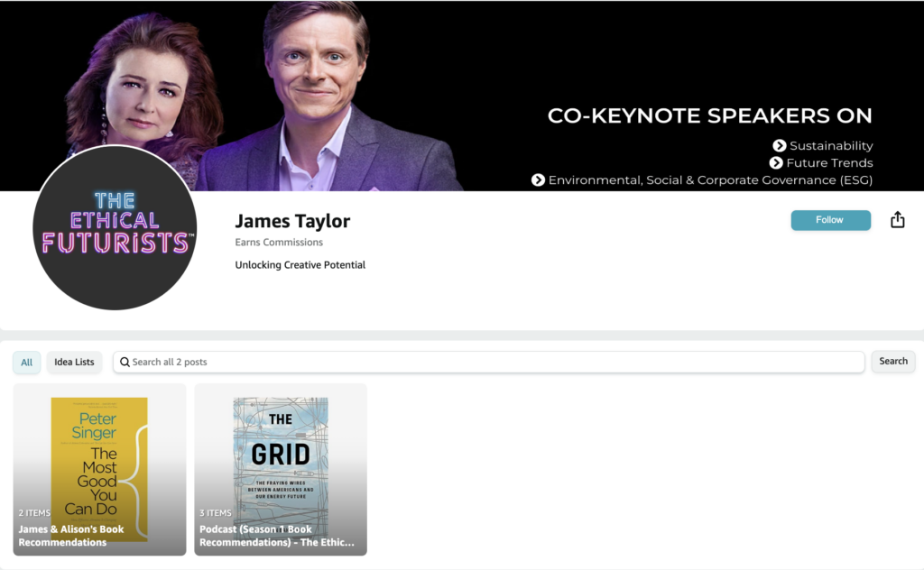Click the ESG arrow bullet icon
924x570 pixels.
tap(538, 179)
